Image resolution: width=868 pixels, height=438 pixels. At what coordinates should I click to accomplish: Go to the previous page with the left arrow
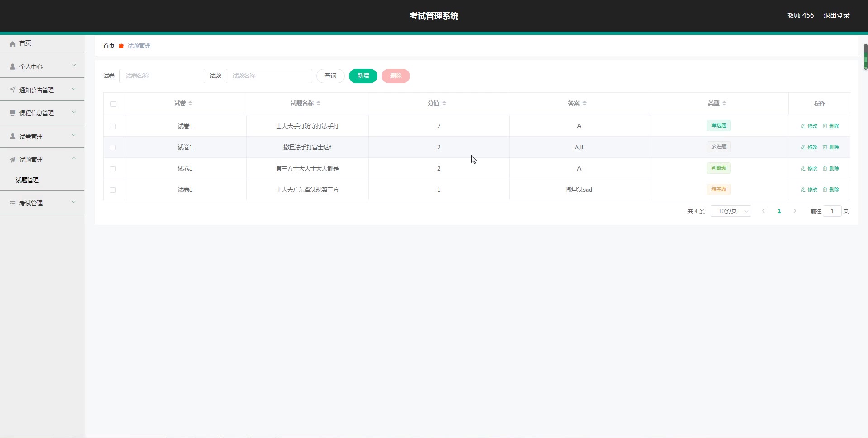tap(763, 211)
